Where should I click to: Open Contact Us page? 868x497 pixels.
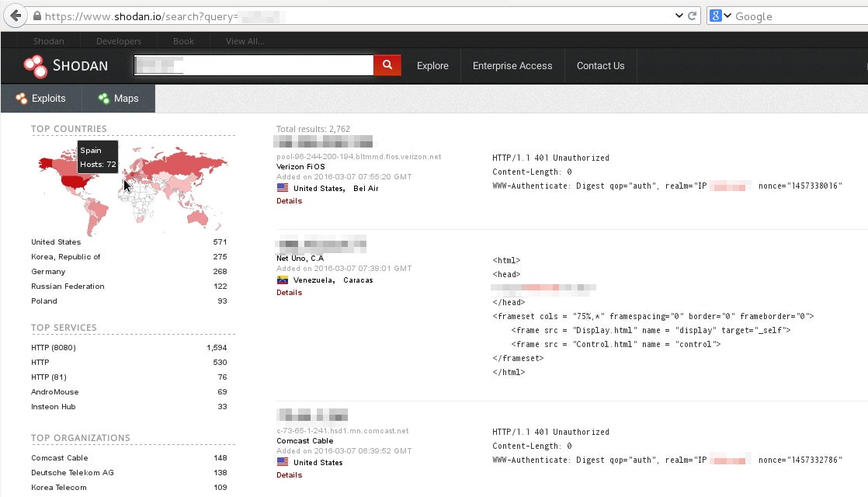click(x=600, y=66)
